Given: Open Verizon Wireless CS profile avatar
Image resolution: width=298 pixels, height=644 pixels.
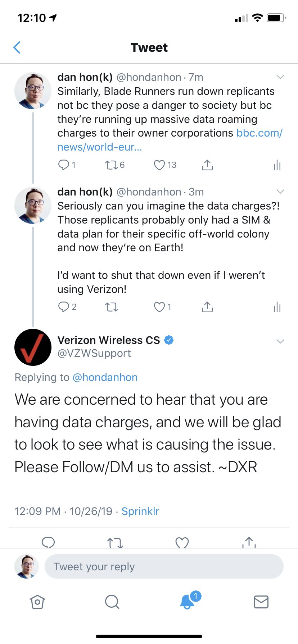Looking at the screenshot, I should pos(33,347).
